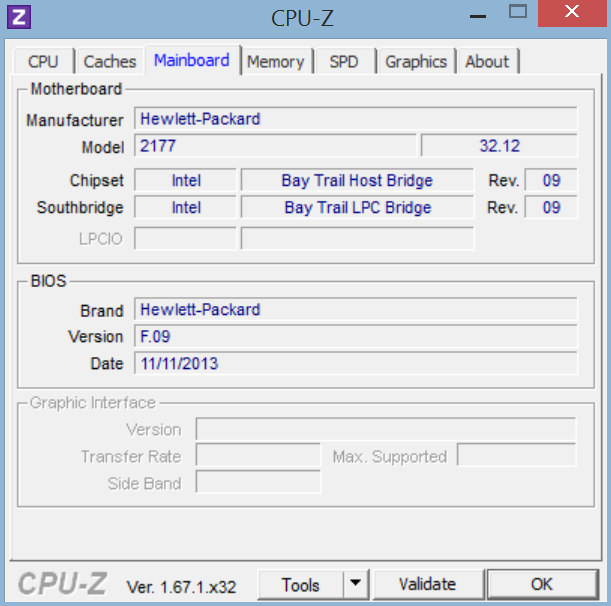The height and width of the screenshot is (606, 611).
Task: Click the empty LPCIO vendor field
Action: (185, 238)
